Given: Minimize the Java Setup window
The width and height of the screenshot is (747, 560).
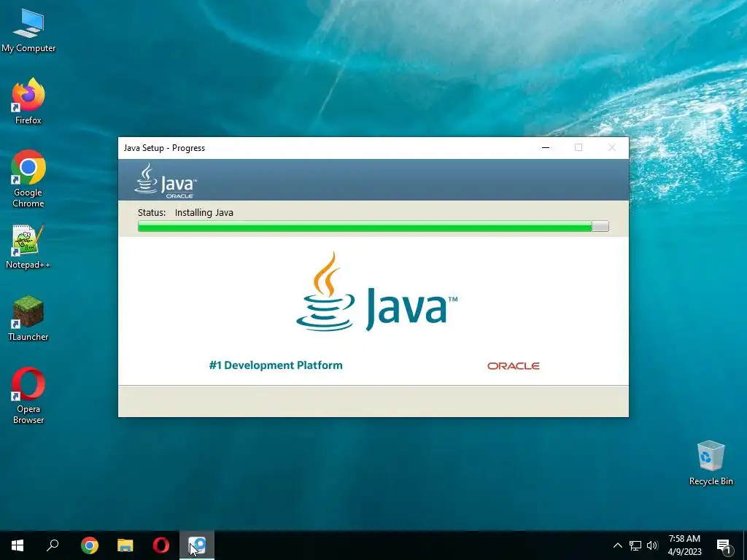Looking at the screenshot, I should pyautogui.click(x=546, y=147).
